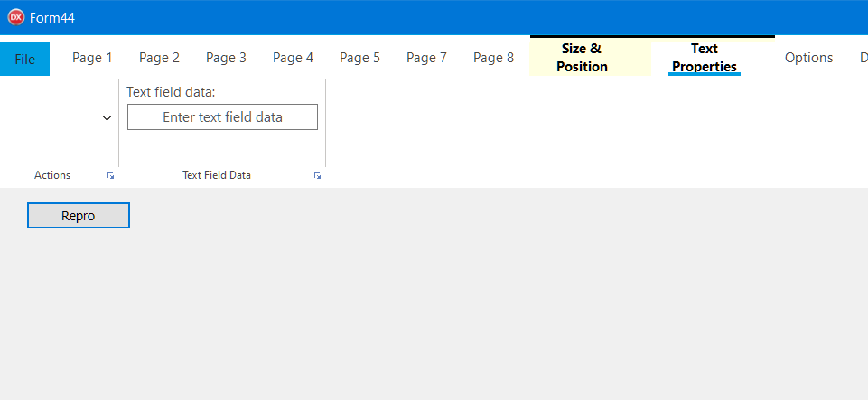This screenshot has height=400, width=868.
Task: Focus the Enter text field data box
Action: [222, 117]
